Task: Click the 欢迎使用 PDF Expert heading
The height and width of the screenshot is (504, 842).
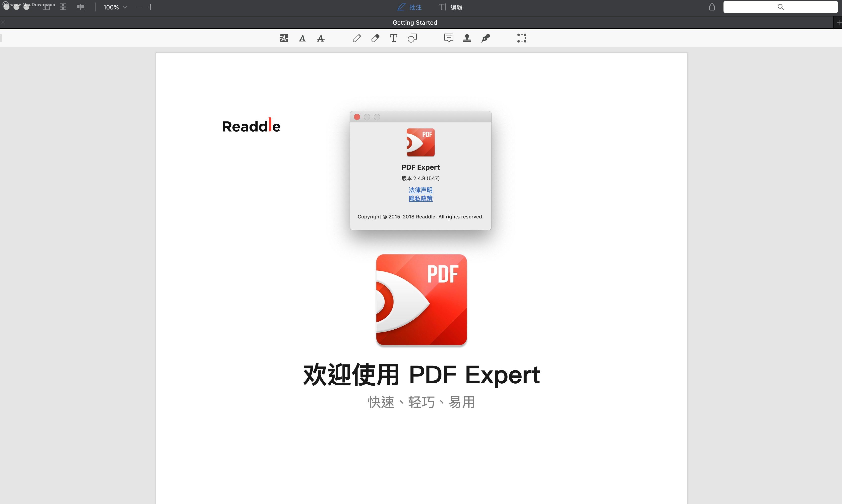Action: (x=421, y=375)
